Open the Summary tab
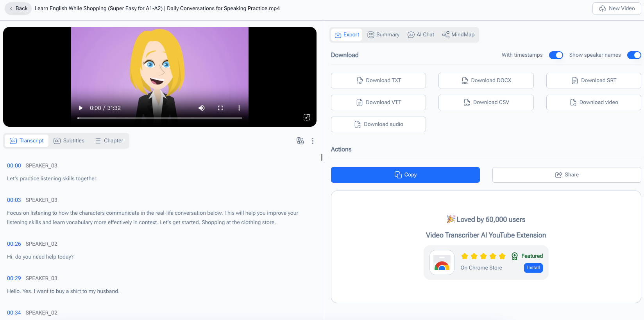Image resolution: width=644 pixels, height=320 pixels. [383, 35]
